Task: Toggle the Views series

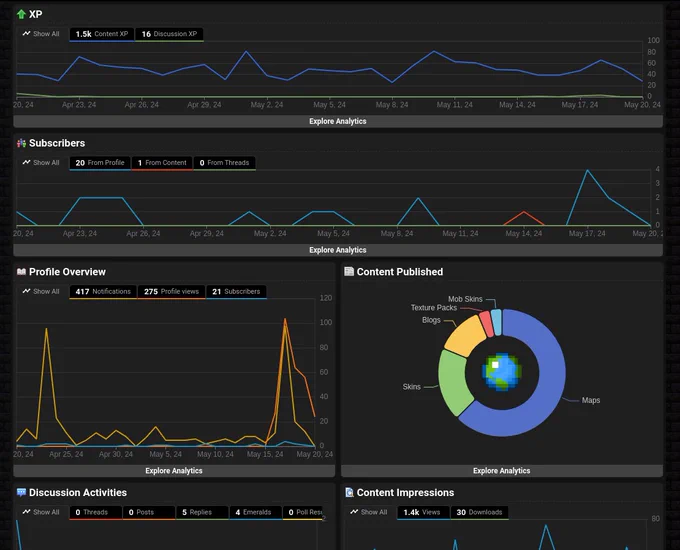Action: tap(423, 513)
